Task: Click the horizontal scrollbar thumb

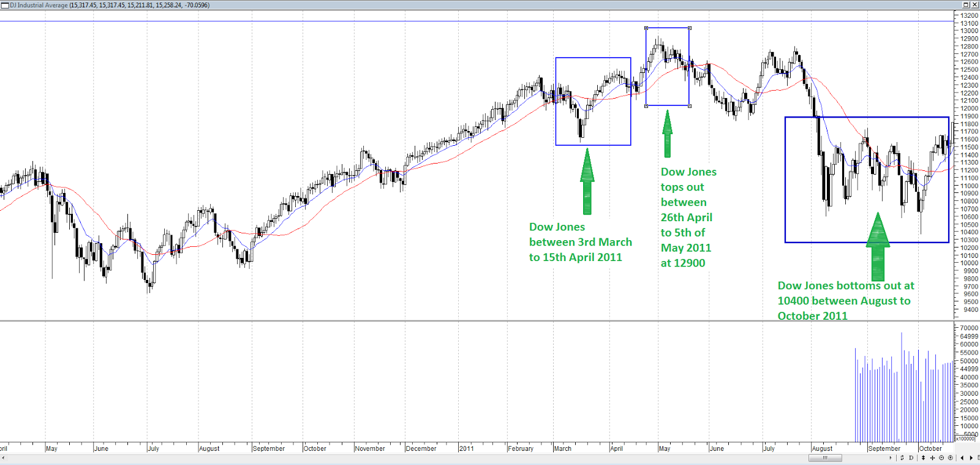Action: (x=825, y=458)
